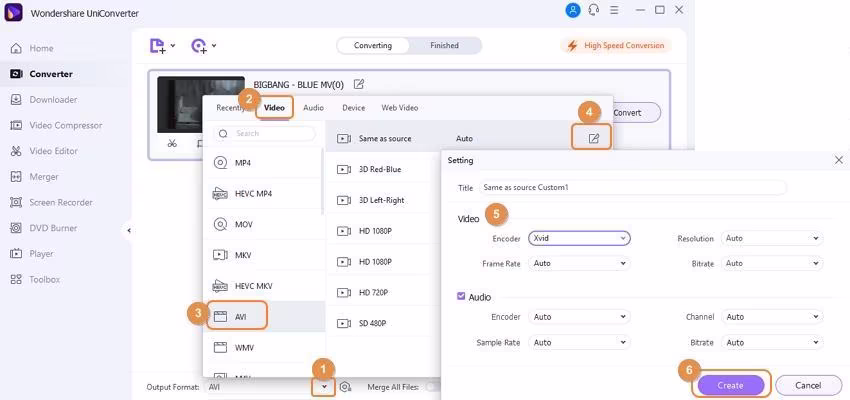Switch to the Device tab
Image resolution: width=850 pixels, height=400 pixels.
[353, 108]
